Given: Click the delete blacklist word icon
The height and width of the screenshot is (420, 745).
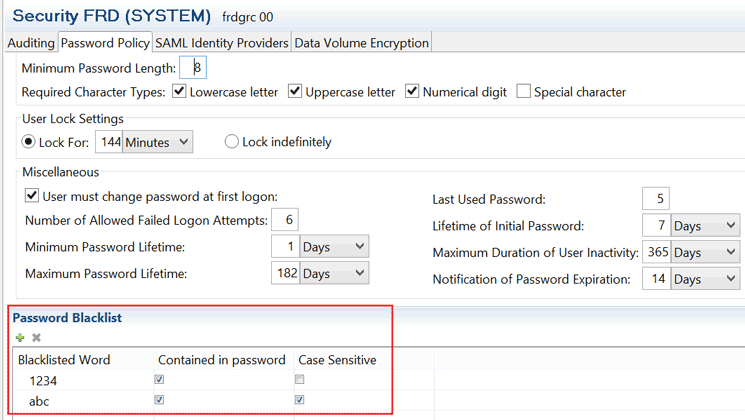Looking at the screenshot, I should click(x=37, y=338).
